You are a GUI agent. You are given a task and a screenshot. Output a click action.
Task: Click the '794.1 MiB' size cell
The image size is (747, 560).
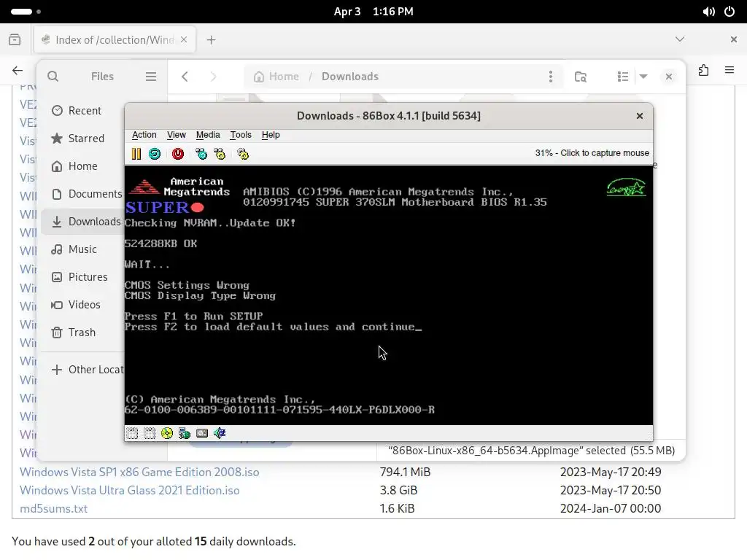(405, 472)
